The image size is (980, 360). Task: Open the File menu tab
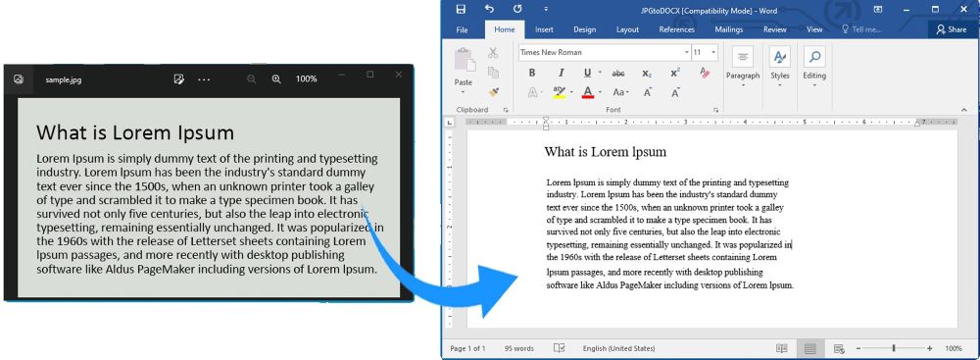462,29
